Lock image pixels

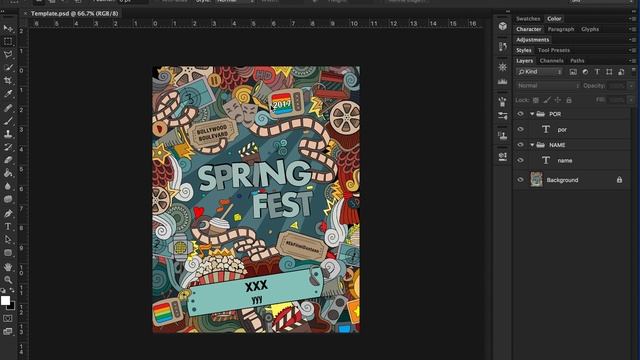click(547, 100)
